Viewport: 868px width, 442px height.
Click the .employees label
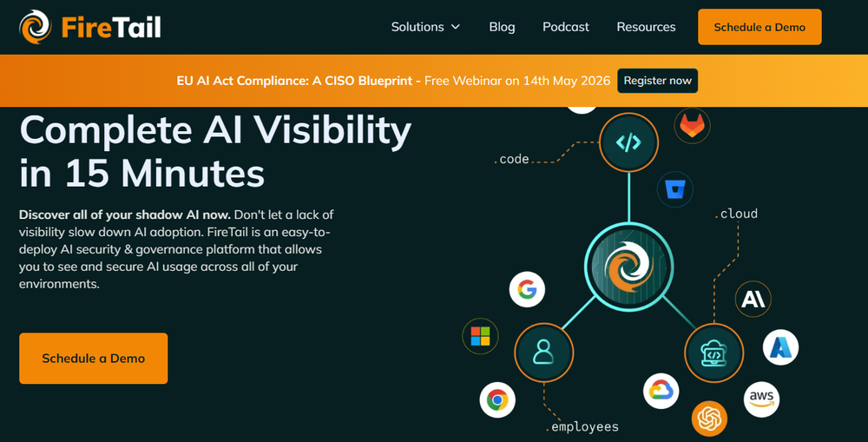(582, 427)
